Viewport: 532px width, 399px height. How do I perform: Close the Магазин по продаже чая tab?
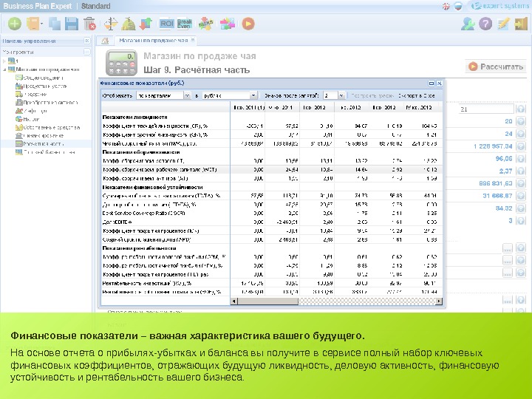[x=193, y=40]
